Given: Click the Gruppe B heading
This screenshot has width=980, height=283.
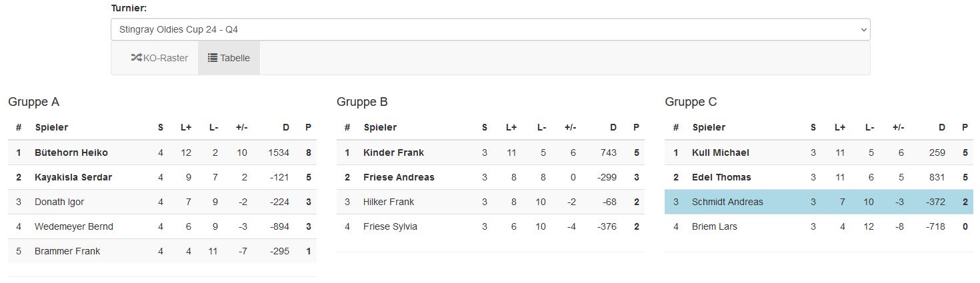Looking at the screenshot, I should coord(362,102).
